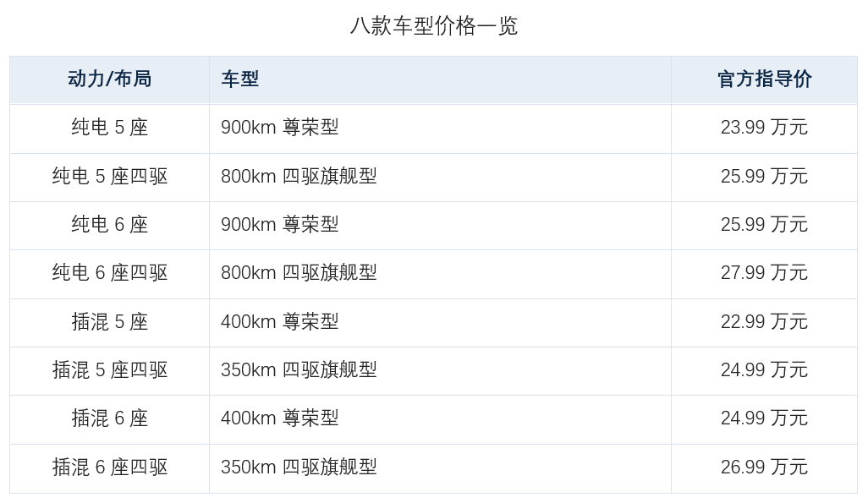868x503 pixels.
Task: Click the 官方指导价 column header
Action: 764,79
